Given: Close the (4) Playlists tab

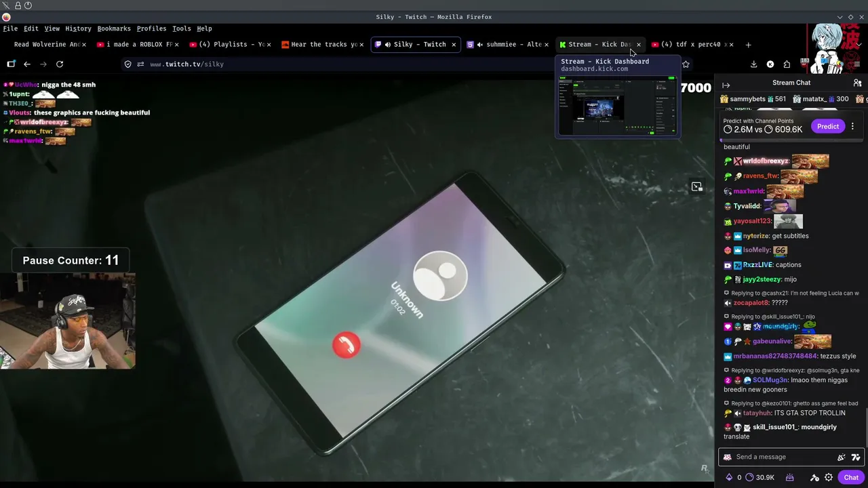Looking at the screenshot, I should tap(269, 45).
